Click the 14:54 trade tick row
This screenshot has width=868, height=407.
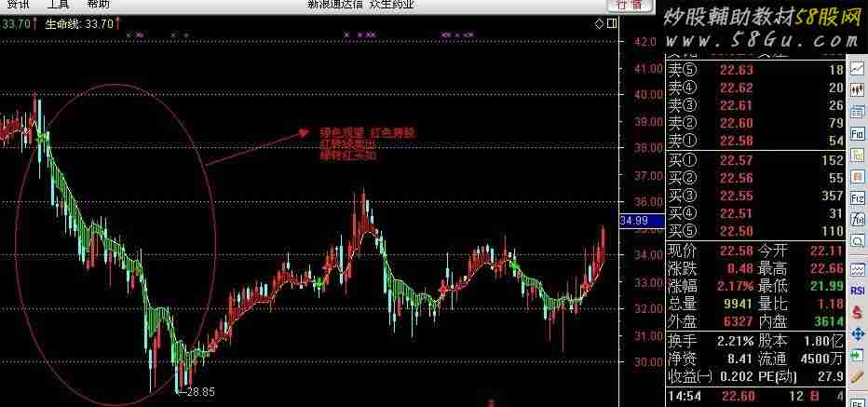point(756,397)
